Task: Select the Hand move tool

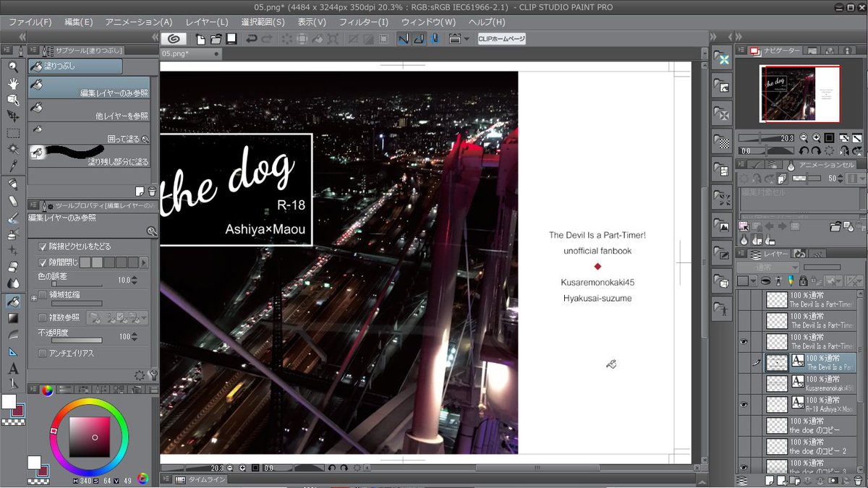Action: (x=13, y=82)
